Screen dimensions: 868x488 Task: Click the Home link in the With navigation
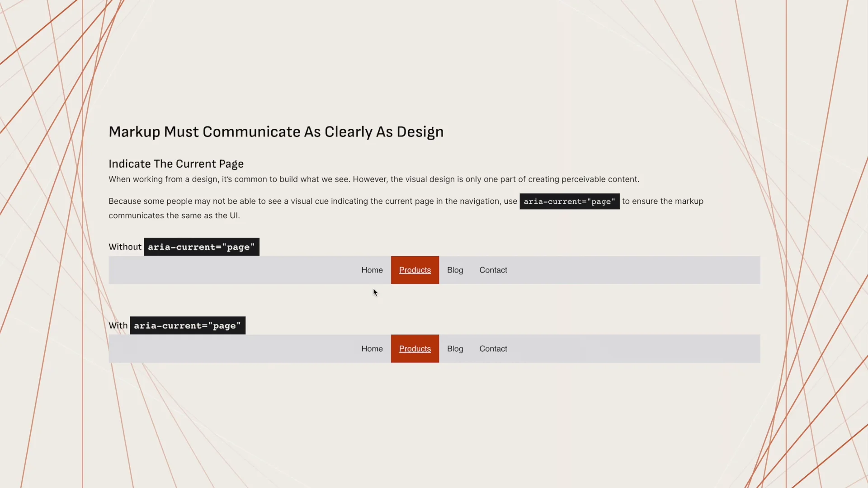click(x=372, y=348)
